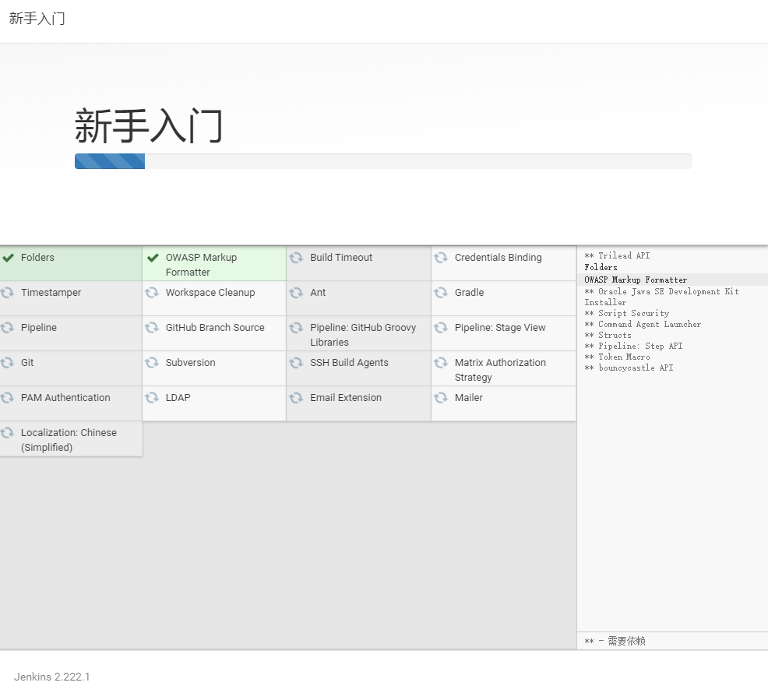The height and width of the screenshot is (700, 768).
Task: Click the refresh icon for Pipeline plugin
Action: pyautogui.click(x=7, y=328)
